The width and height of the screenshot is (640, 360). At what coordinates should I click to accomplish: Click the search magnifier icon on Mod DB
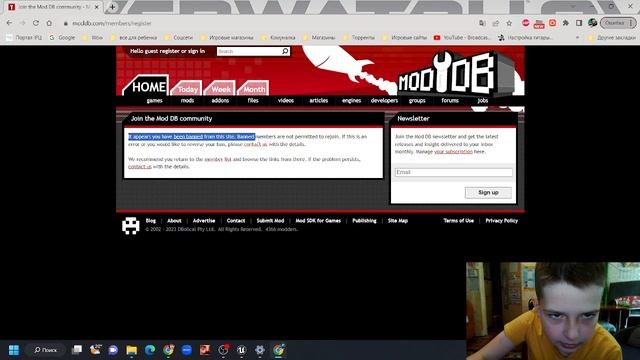[x=285, y=51]
